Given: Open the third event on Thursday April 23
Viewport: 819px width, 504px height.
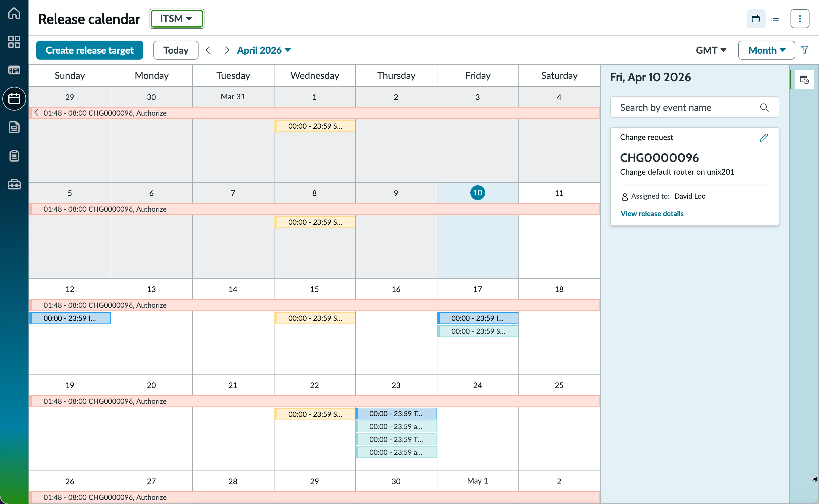Looking at the screenshot, I should click(396, 439).
